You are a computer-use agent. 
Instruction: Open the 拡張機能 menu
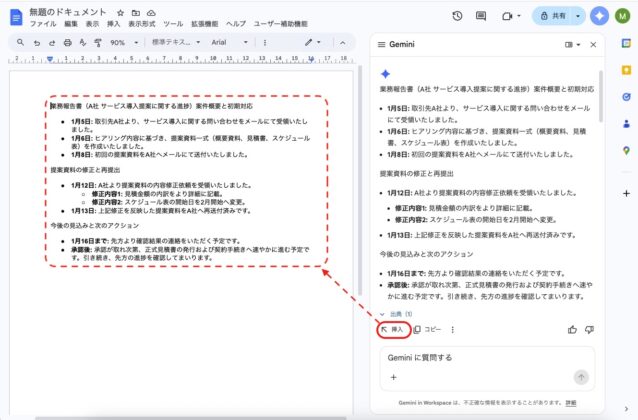205,24
